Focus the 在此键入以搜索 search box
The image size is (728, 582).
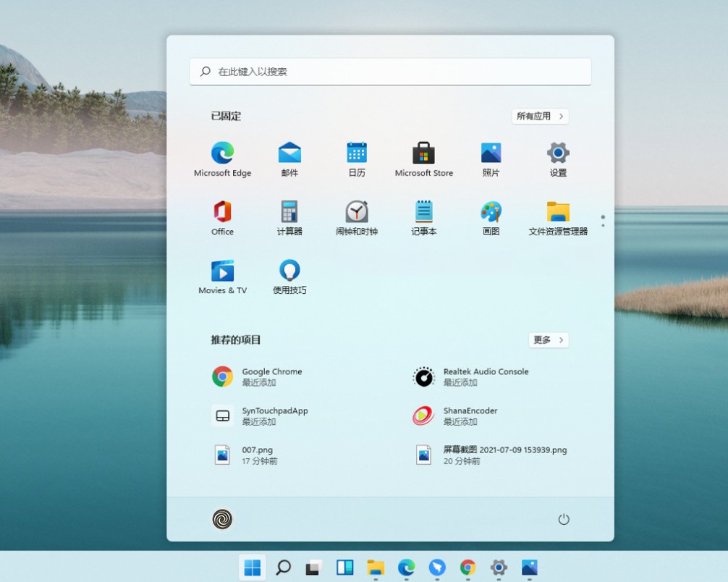tap(390, 72)
